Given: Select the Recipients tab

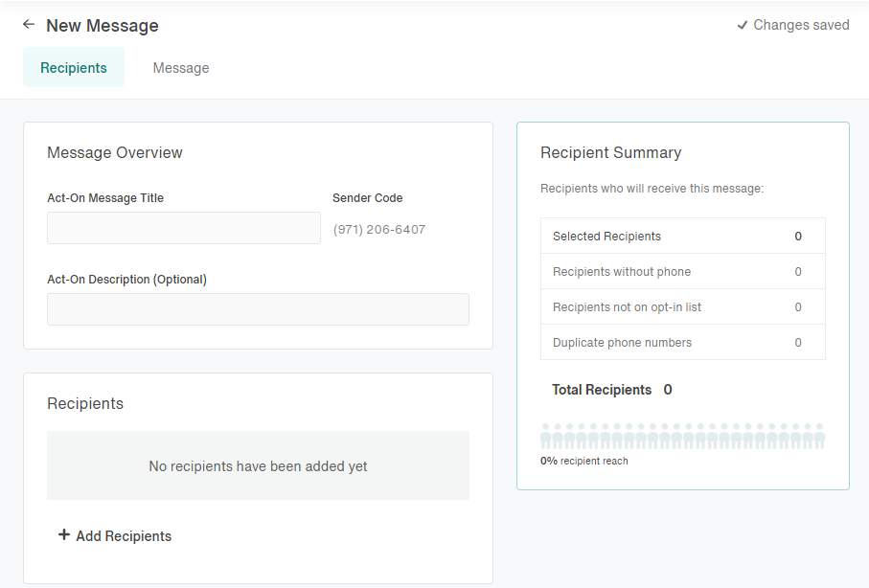Looking at the screenshot, I should click(x=74, y=68).
